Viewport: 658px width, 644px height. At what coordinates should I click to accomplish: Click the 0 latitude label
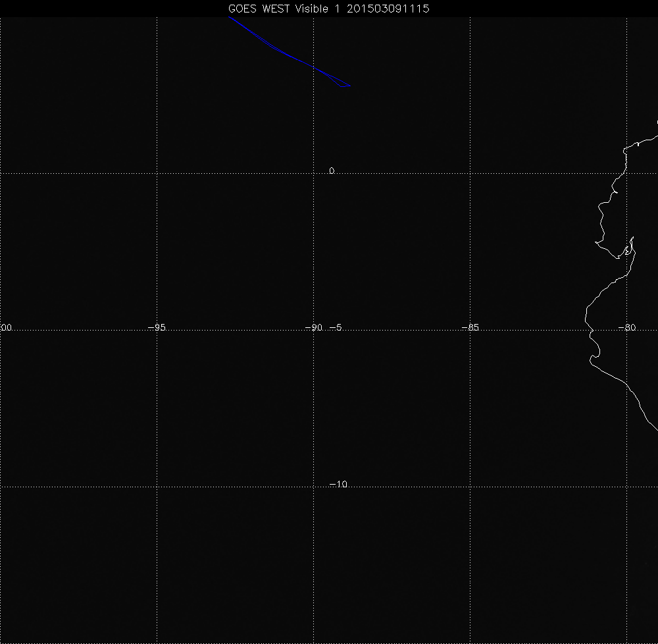pyautogui.click(x=332, y=171)
